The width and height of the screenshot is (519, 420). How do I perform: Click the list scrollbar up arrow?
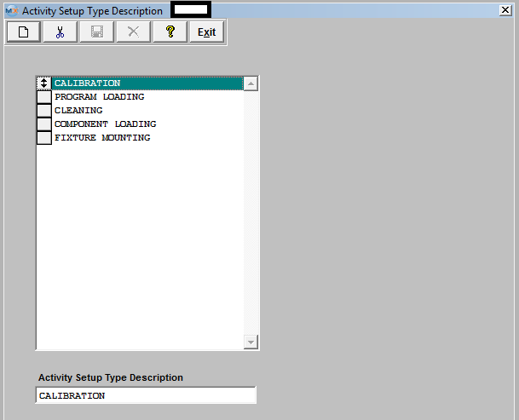(x=251, y=83)
